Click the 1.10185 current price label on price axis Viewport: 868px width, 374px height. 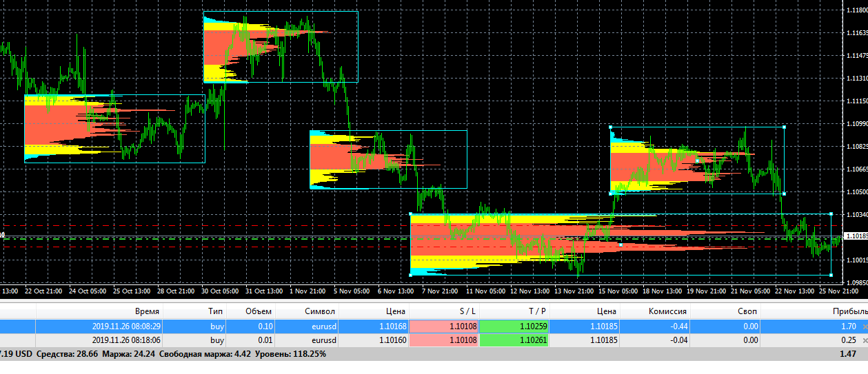(x=856, y=236)
